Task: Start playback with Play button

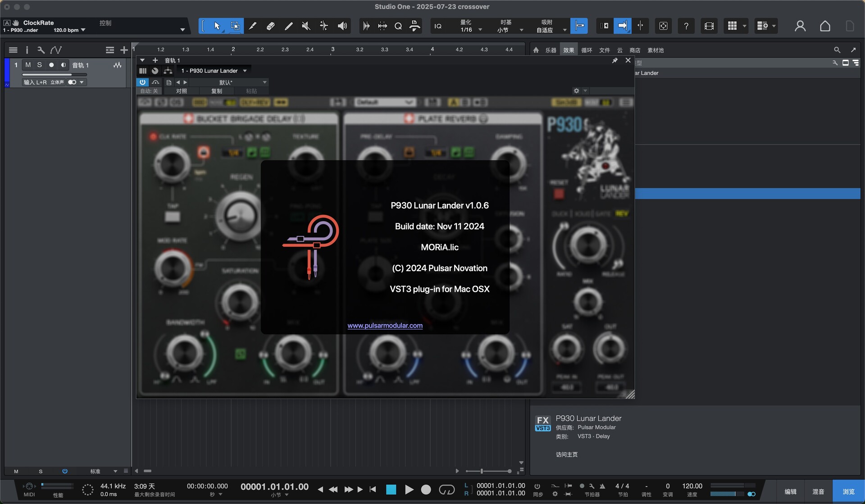Action: (409, 490)
